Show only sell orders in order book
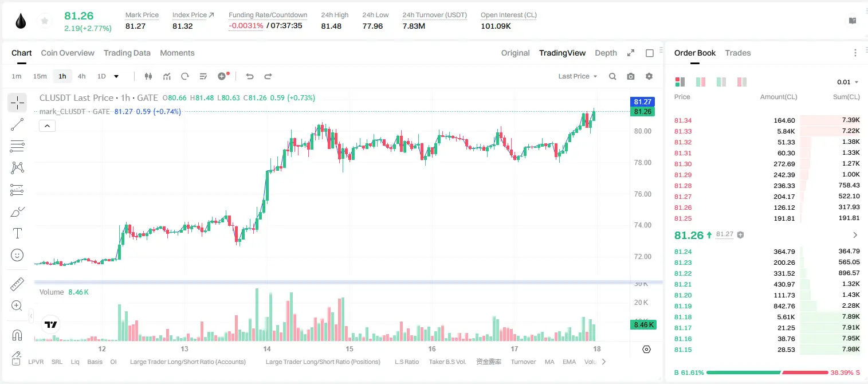 (742, 82)
